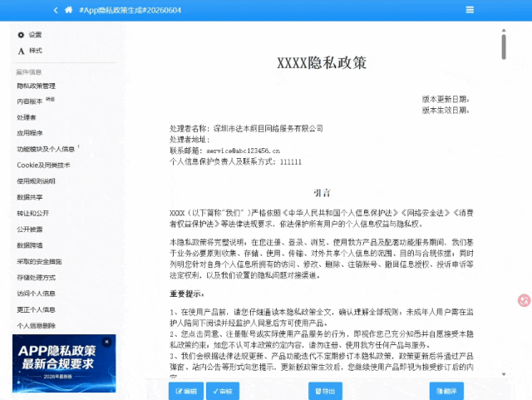Select 更正个人信息 in sidebar
Screen dimensions: 532x400
coord(37,309)
